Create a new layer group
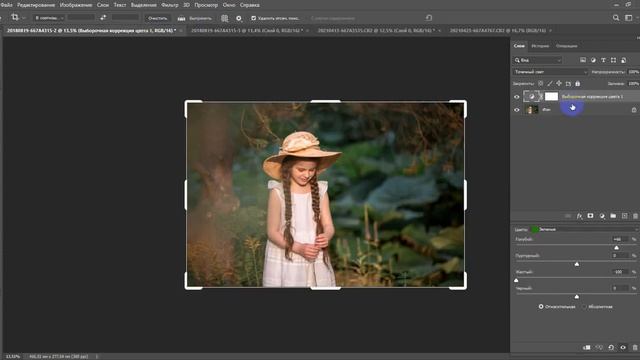Image resolution: width=640 pixels, height=360 pixels. (x=613, y=216)
